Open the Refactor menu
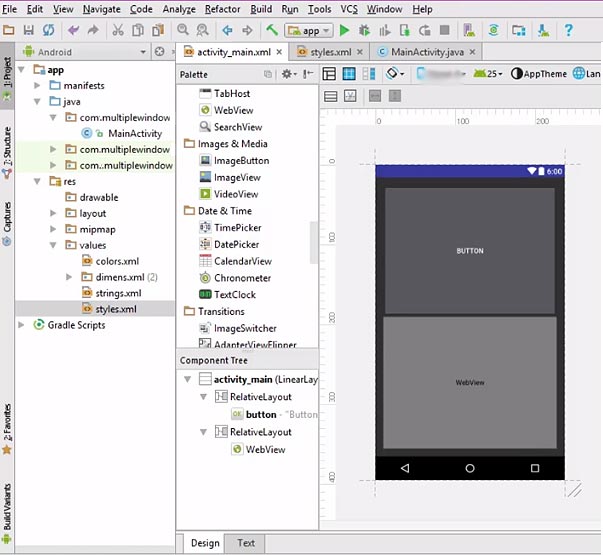Viewport: 603px width, 555px height. 222,9
